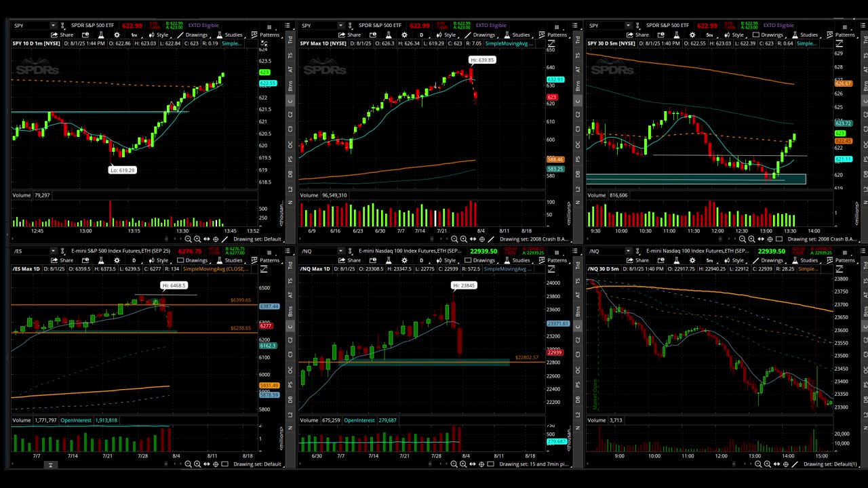The image size is (868, 488).
Task: Click green 623 price bubble on SPY 1m axis
Action: click(264, 72)
